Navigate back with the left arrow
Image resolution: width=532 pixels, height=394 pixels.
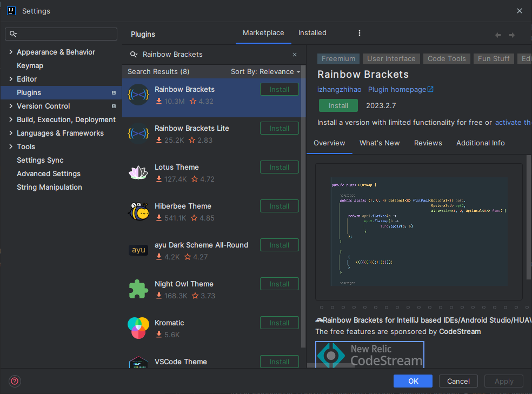(x=498, y=35)
